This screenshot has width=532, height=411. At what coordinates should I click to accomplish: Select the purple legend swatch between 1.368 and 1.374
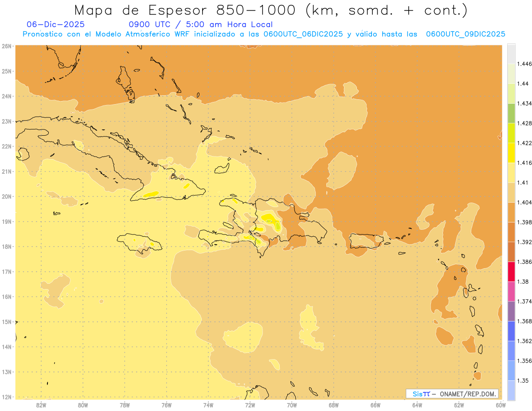pyautogui.click(x=512, y=311)
